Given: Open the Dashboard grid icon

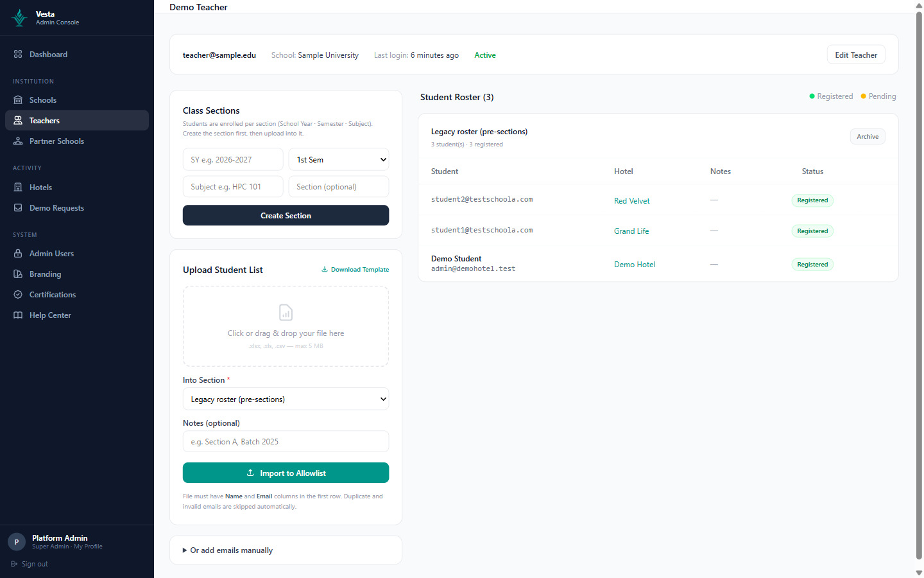Looking at the screenshot, I should (18, 55).
